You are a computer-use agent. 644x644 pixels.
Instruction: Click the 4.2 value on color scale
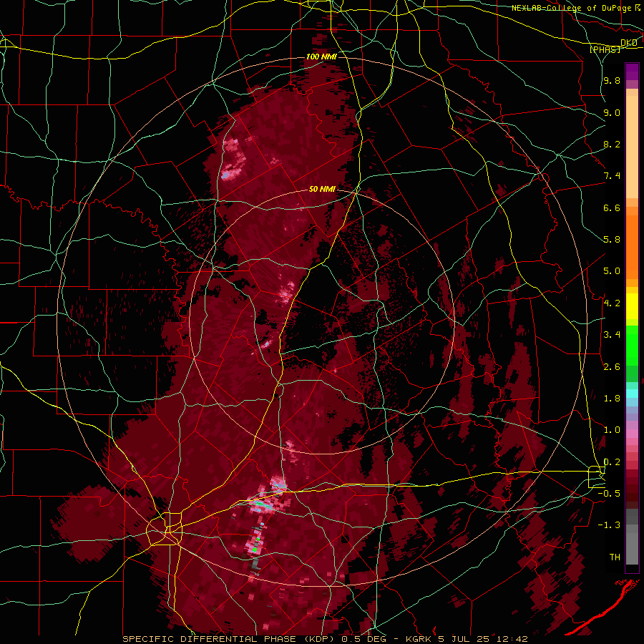[612, 303]
